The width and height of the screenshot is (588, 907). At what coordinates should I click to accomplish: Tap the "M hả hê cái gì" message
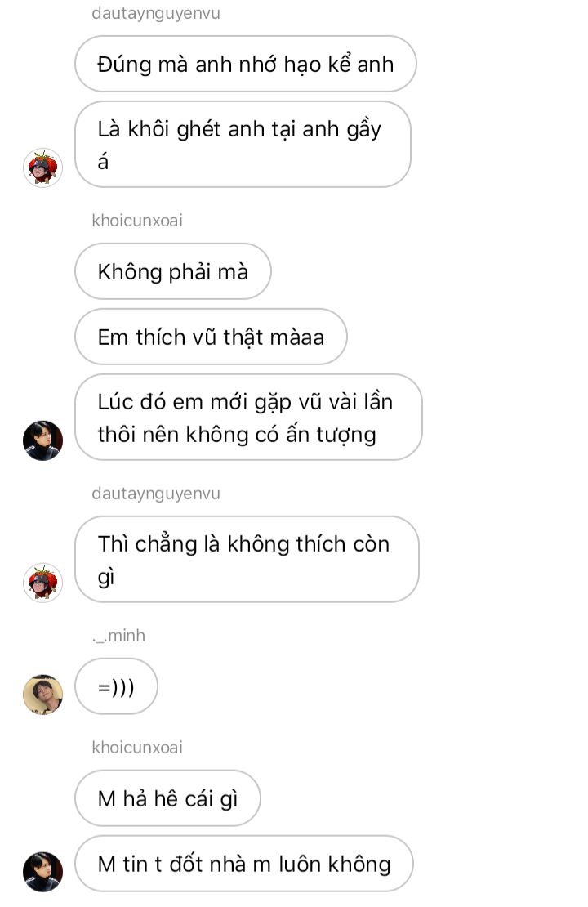tap(167, 798)
